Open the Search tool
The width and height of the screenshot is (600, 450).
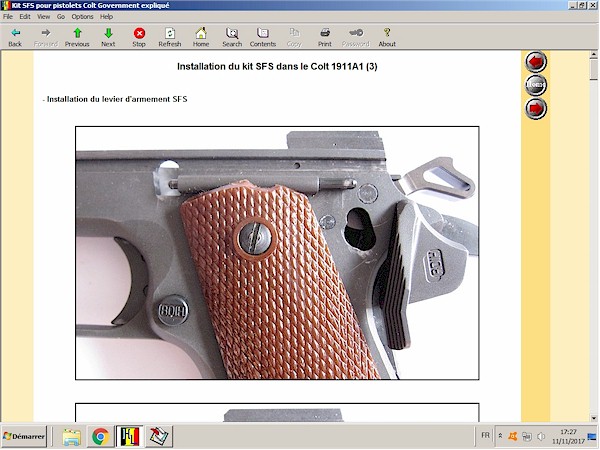[232, 37]
